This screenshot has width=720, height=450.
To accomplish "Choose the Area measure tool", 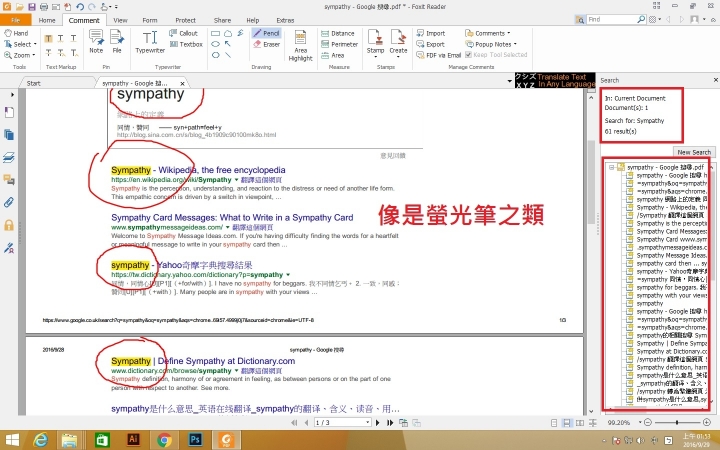I will tap(332, 55).
